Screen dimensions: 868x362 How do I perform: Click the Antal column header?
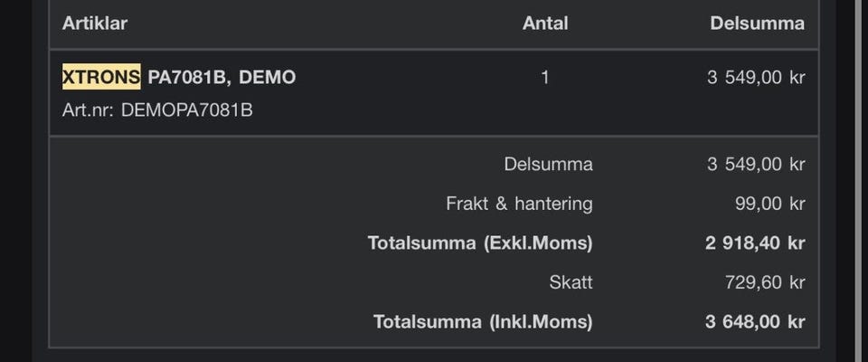[x=545, y=24]
